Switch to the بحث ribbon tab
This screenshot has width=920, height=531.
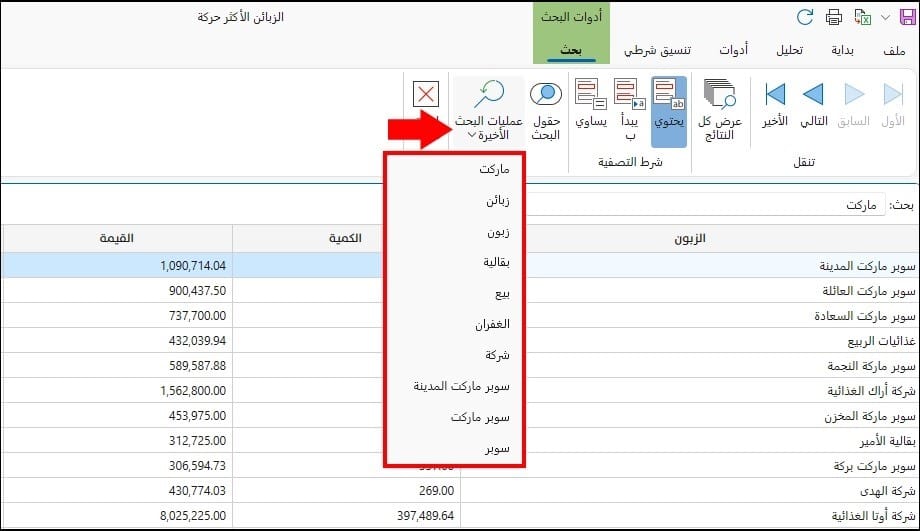(571, 50)
